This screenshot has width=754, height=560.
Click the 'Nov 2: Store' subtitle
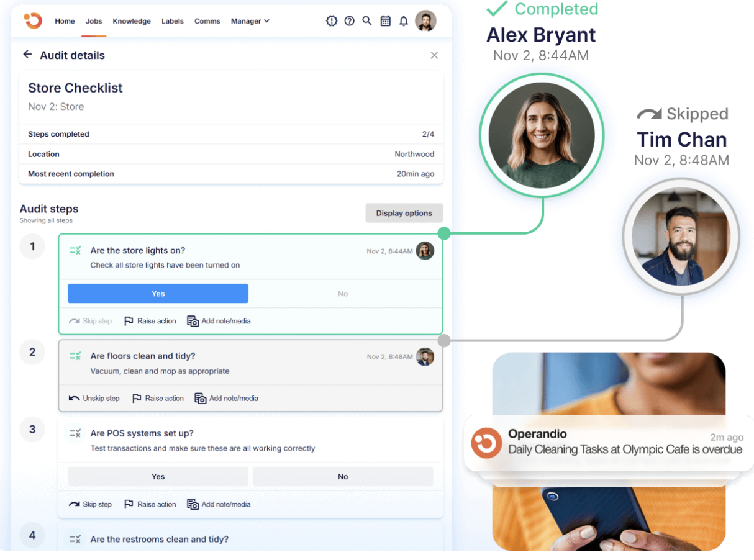pyautogui.click(x=56, y=107)
